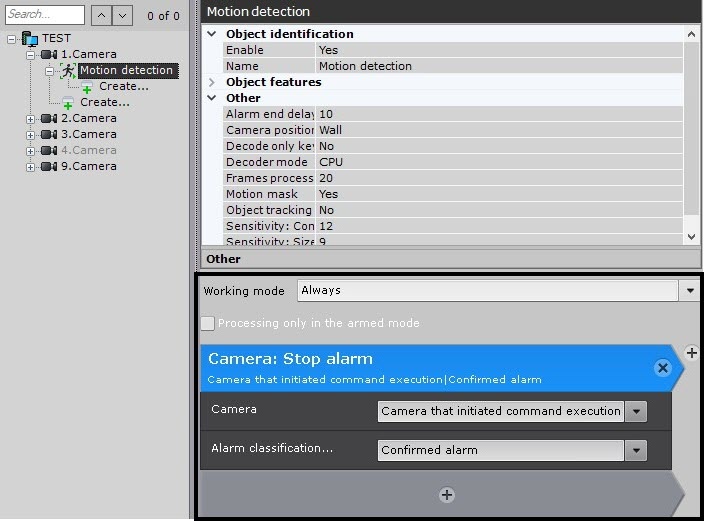Select 3.Camera in the tree
Image resolution: width=704 pixels, height=521 pixels.
click(88, 134)
